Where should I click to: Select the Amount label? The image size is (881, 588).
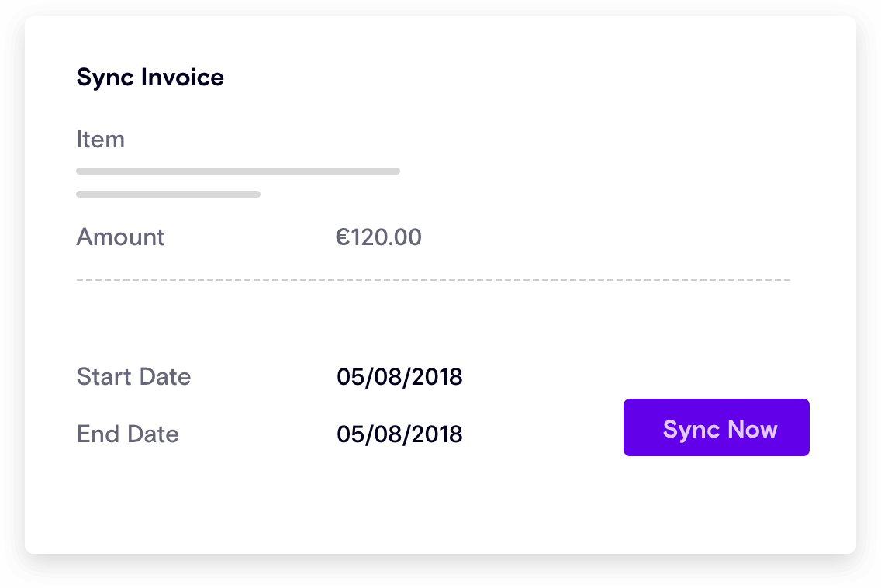coord(120,237)
